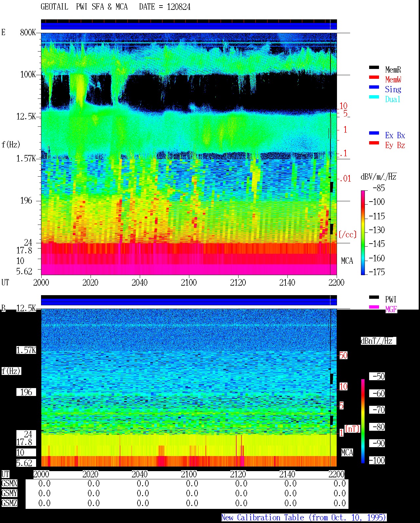Click the 2100 tick under the E spectrogram
Image resolution: width=420 pixels, height=523 pixels.
coord(189,283)
